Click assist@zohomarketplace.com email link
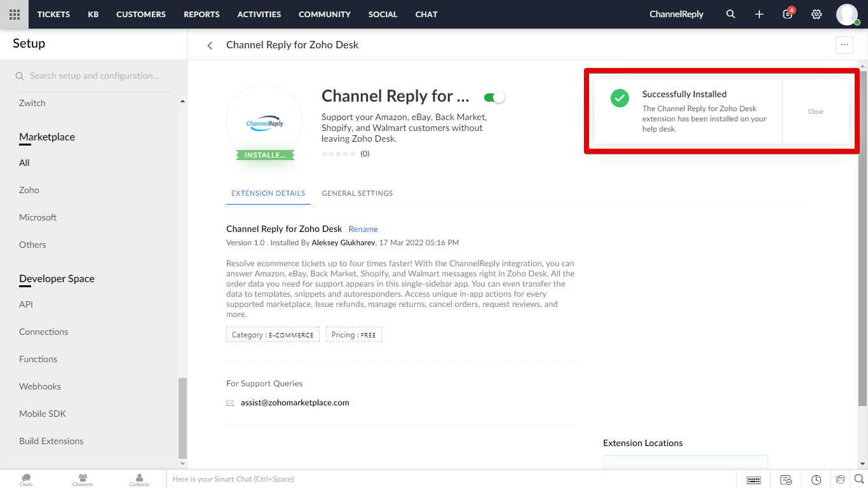This screenshot has height=488, width=868. [x=295, y=403]
